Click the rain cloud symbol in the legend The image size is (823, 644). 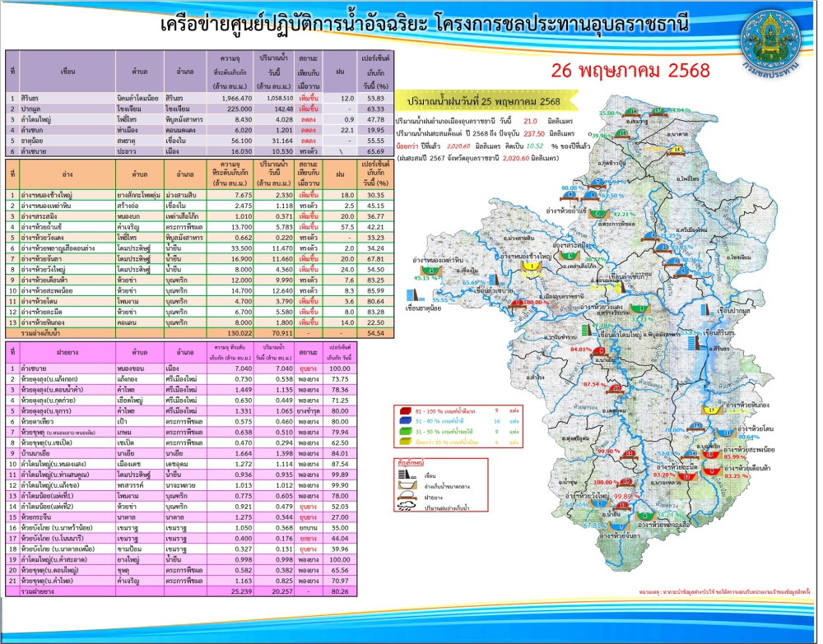click(x=407, y=507)
